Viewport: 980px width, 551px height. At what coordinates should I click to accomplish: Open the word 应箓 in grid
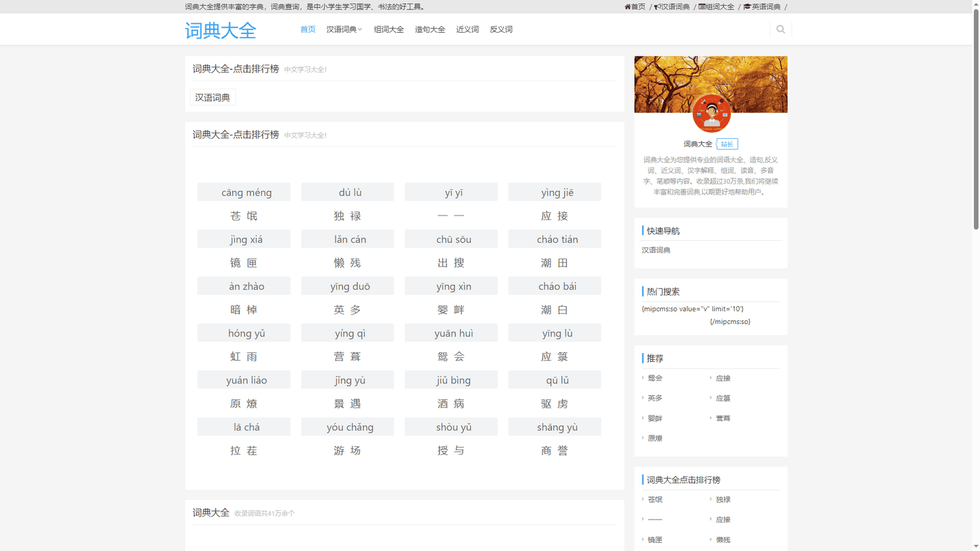[555, 356]
